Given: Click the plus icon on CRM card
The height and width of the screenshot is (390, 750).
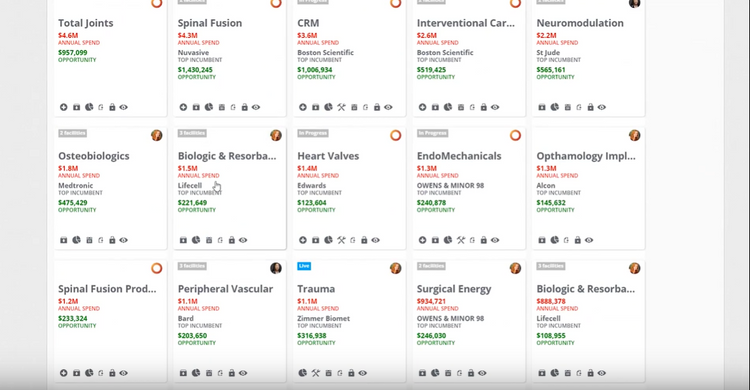Looking at the screenshot, I should [303, 107].
